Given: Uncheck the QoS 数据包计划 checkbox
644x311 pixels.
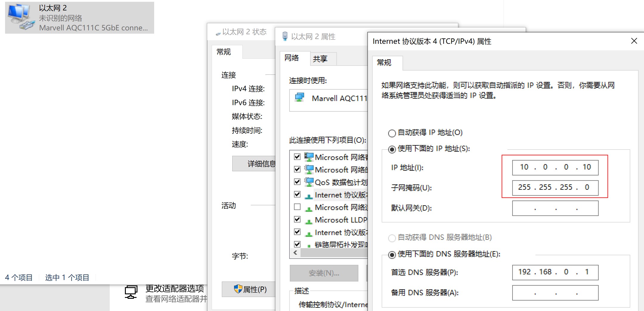Looking at the screenshot, I should pos(297,182).
